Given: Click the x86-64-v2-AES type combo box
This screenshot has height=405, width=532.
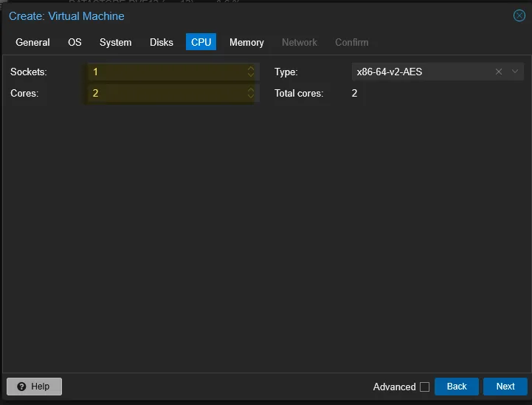Looking at the screenshot, I should pyautogui.click(x=421, y=72).
